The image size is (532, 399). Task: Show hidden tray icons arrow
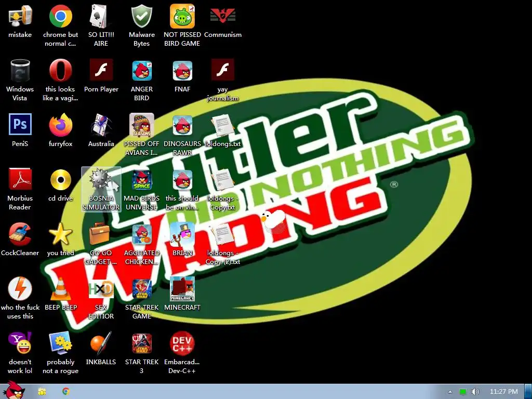coord(450,392)
